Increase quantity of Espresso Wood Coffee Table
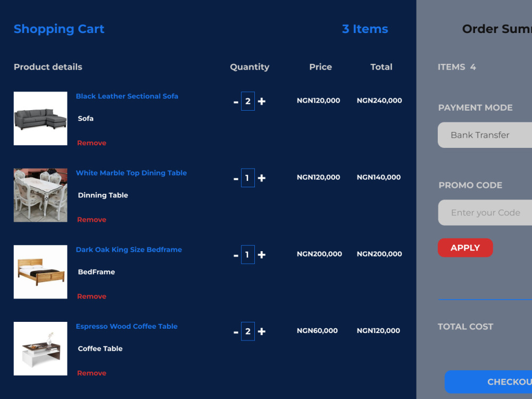The height and width of the screenshot is (399, 532). [262, 331]
